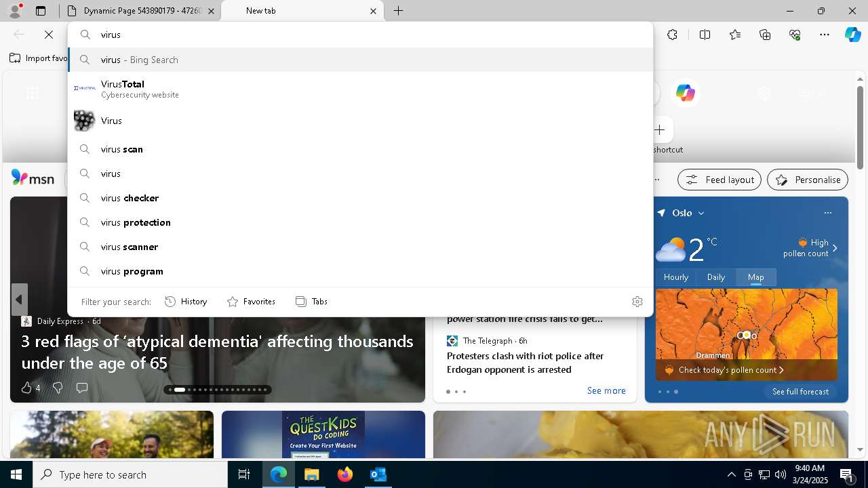The width and height of the screenshot is (868, 488).
Task: Click address bar containing 'virus'
Action: (360, 35)
